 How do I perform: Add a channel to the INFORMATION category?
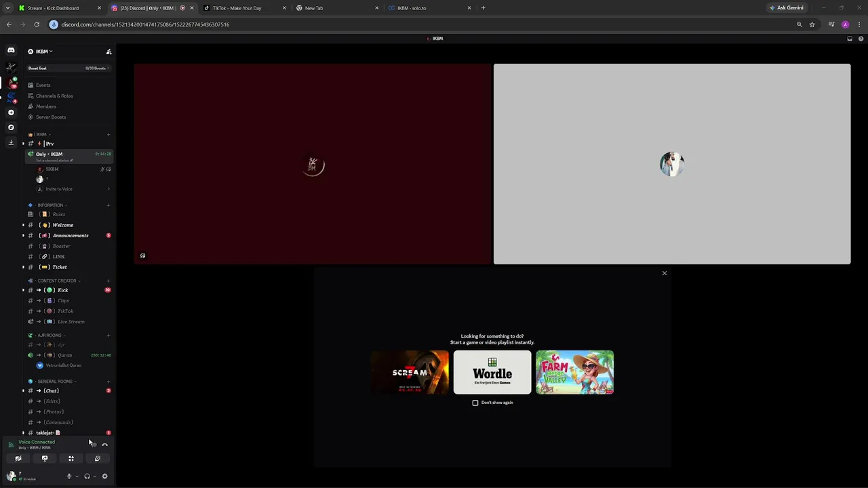[108, 205]
